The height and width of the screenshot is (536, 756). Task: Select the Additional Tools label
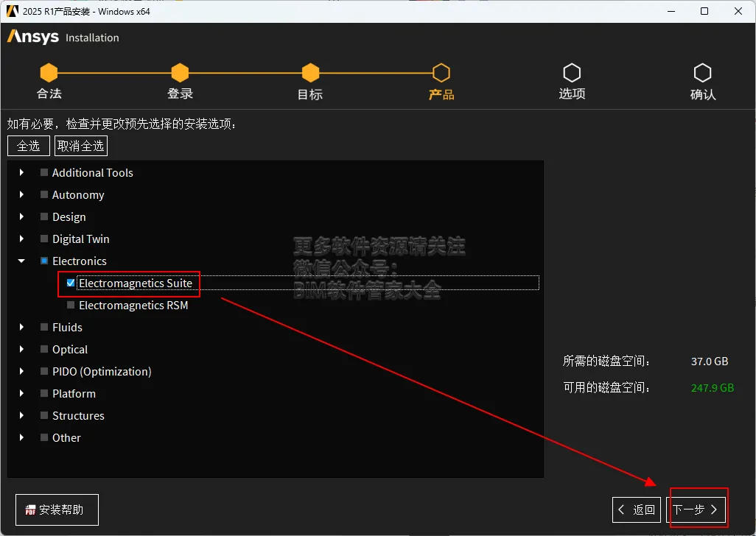93,173
